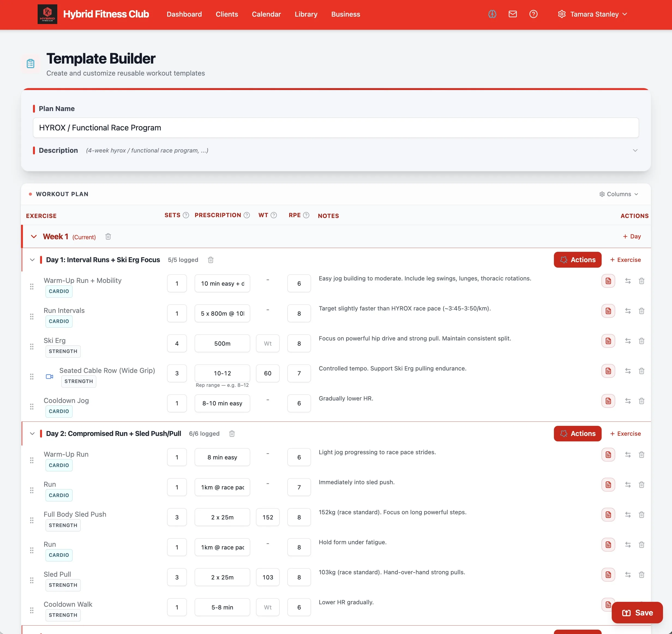672x634 pixels.
Task: Edit Ski Erg prescription field 500m
Action: click(x=222, y=343)
